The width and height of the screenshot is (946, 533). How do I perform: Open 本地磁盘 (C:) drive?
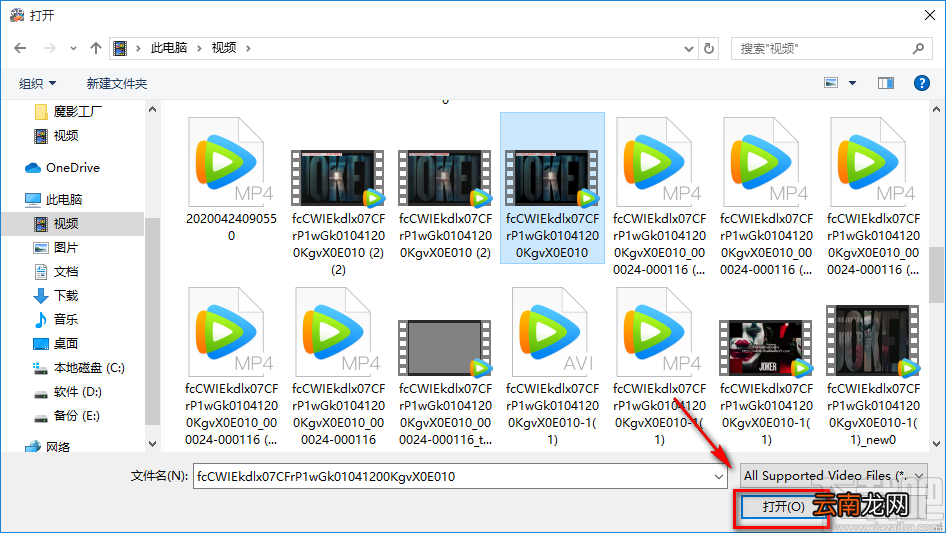(x=78, y=368)
